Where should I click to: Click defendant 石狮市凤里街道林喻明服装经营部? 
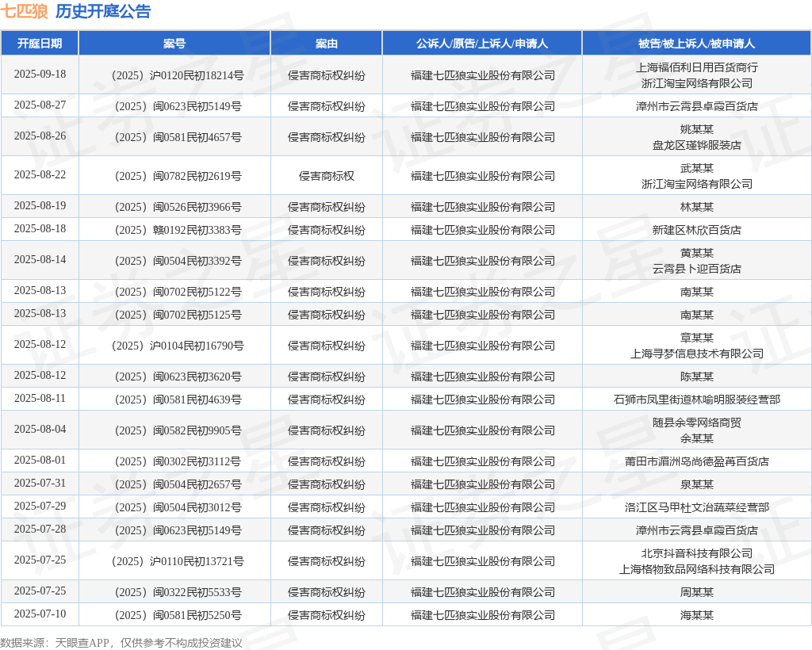(697, 400)
